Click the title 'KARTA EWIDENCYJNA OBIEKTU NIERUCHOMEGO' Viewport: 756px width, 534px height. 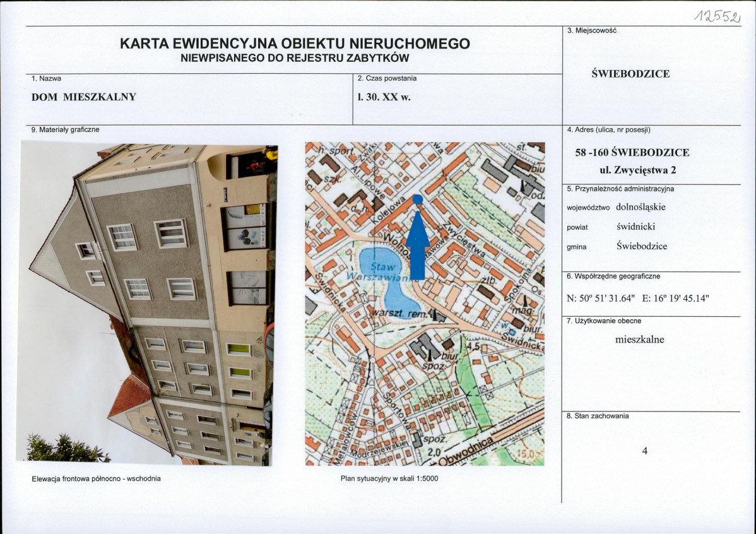295,44
